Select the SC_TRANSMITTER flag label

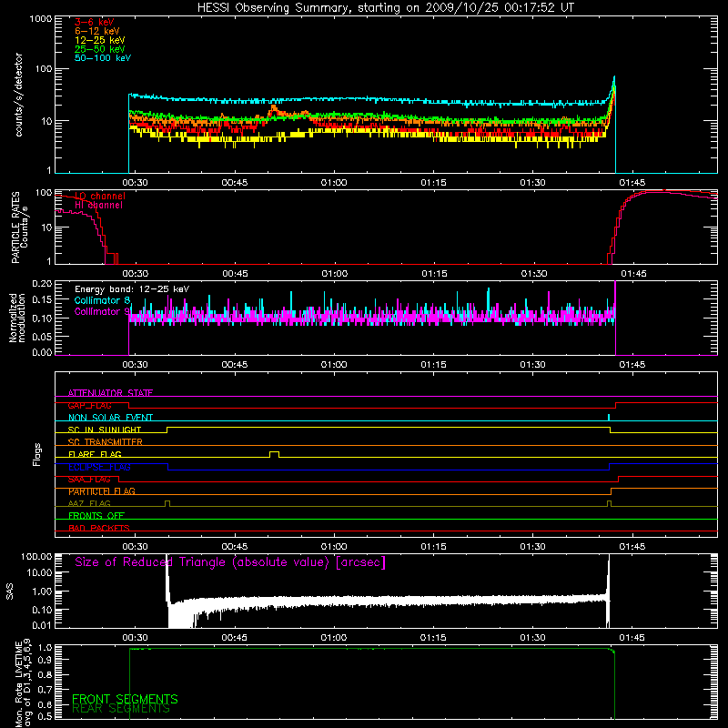(x=105, y=441)
